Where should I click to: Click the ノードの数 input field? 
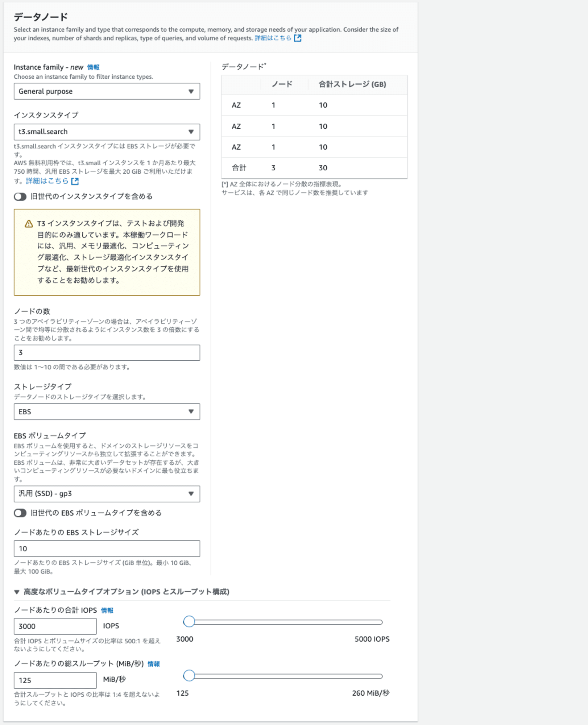click(107, 353)
